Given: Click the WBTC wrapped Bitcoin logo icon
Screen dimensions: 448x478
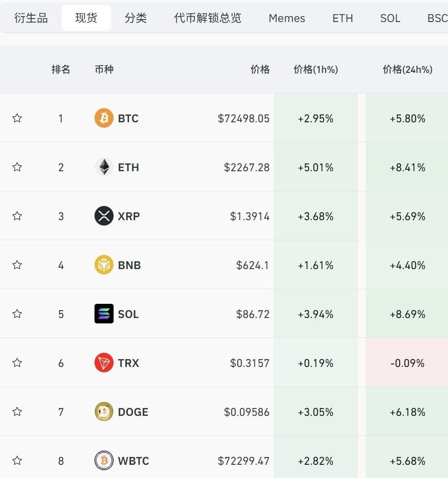Looking at the screenshot, I should [x=103, y=460].
